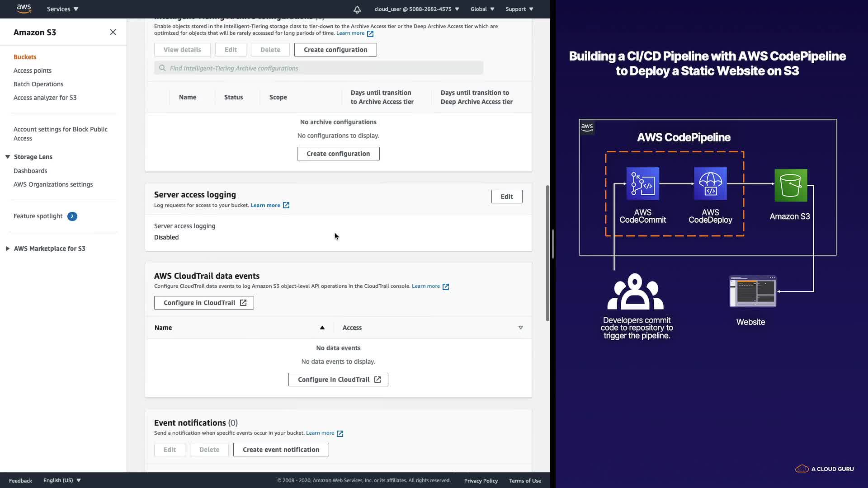Click the Website thumbnail in diagram
The image size is (868, 488).
tap(752, 291)
